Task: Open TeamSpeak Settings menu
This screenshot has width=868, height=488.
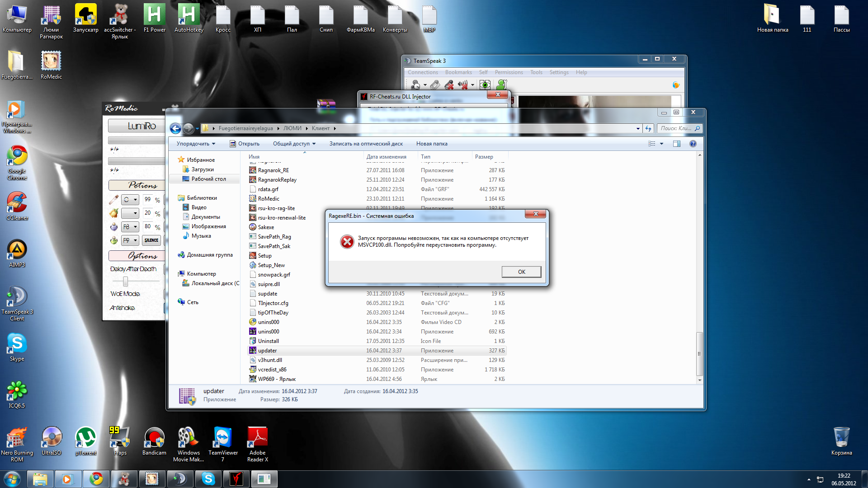Action: tap(559, 72)
